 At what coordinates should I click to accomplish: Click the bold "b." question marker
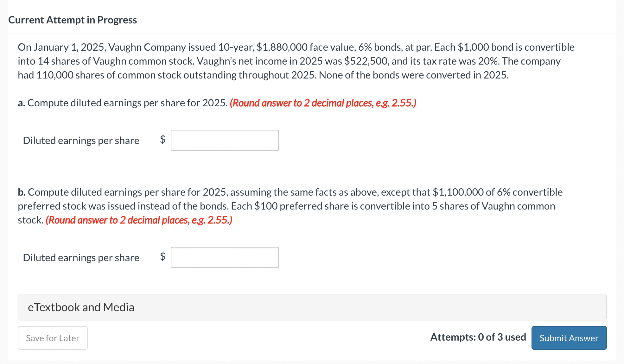point(22,192)
